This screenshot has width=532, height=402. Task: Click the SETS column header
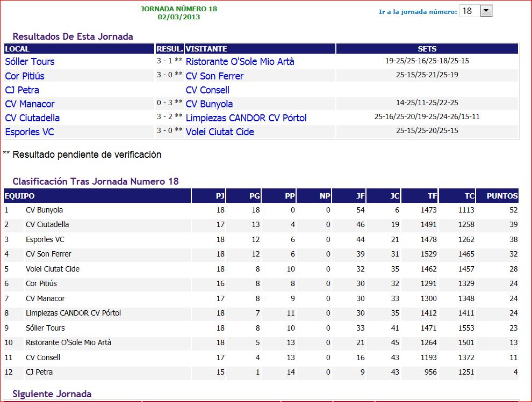[x=427, y=49]
